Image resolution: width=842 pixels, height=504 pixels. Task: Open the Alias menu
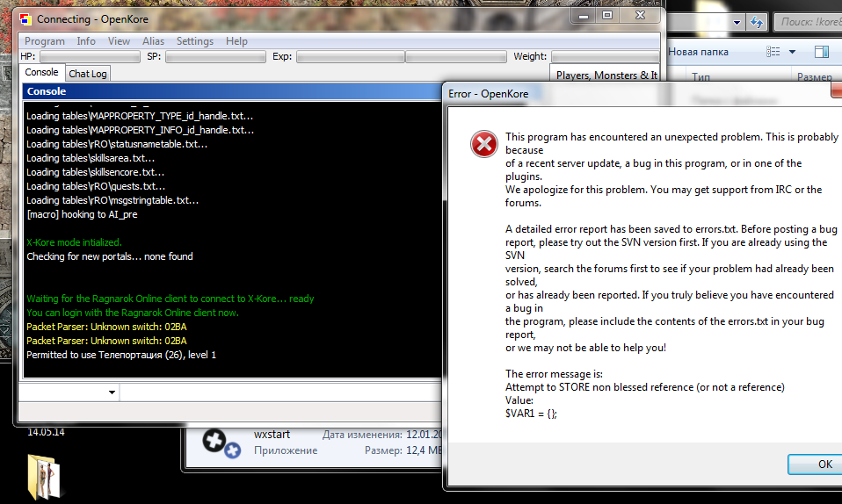(153, 41)
